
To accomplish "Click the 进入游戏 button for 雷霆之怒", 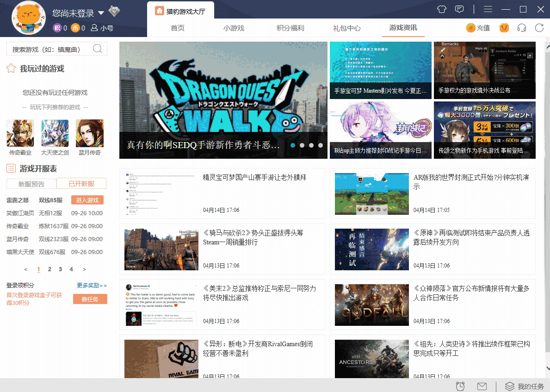I will point(87,200).
